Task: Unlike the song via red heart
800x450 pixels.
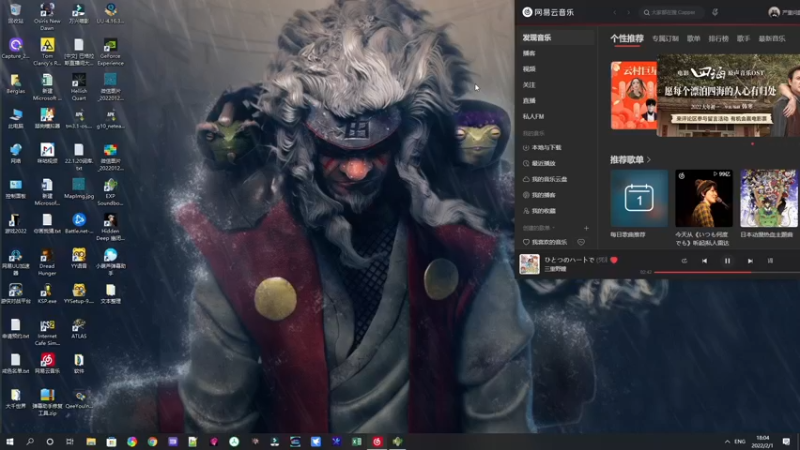Action: tap(614, 260)
